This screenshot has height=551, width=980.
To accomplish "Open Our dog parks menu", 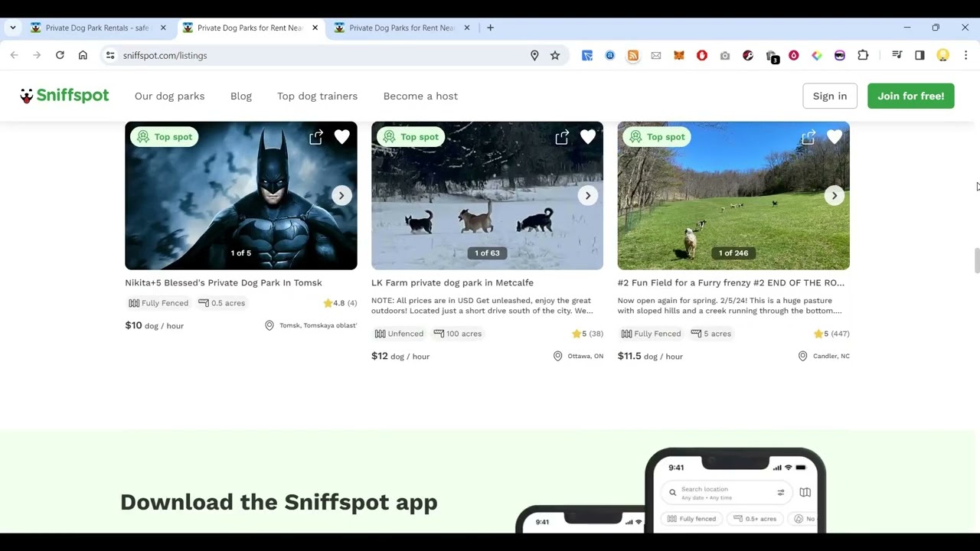I will [169, 96].
